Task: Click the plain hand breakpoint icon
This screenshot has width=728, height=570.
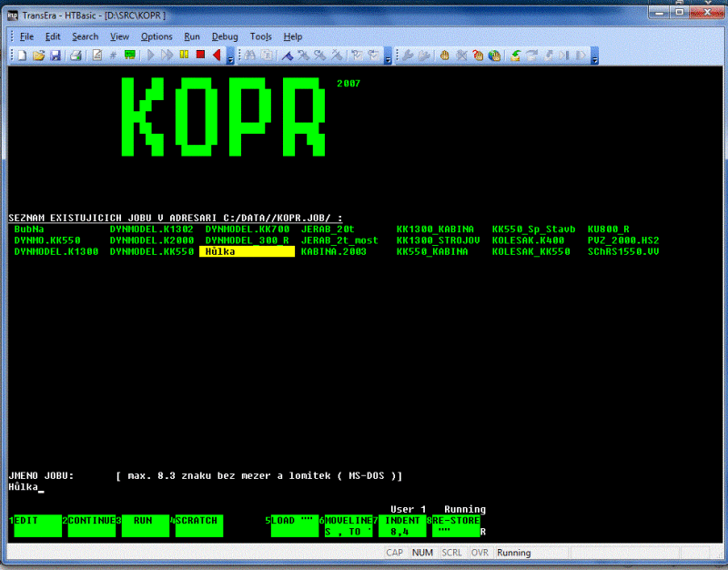Action: [x=444, y=56]
